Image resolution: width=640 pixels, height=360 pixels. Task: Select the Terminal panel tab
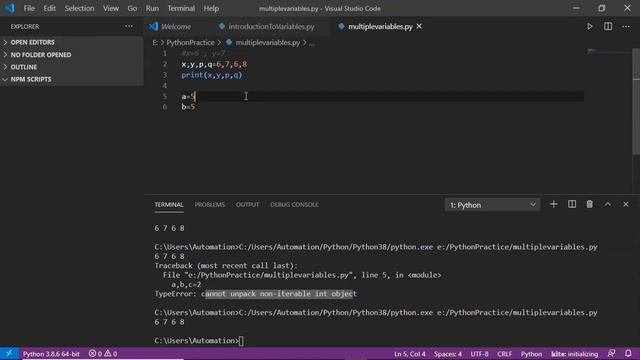169,204
